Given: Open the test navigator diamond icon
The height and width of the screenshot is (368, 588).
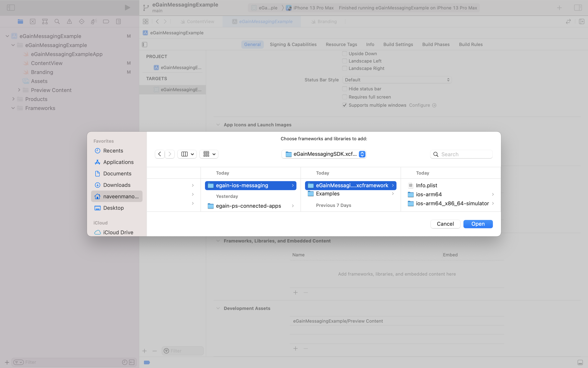Looking at the screenshot, I should (82, 21).
